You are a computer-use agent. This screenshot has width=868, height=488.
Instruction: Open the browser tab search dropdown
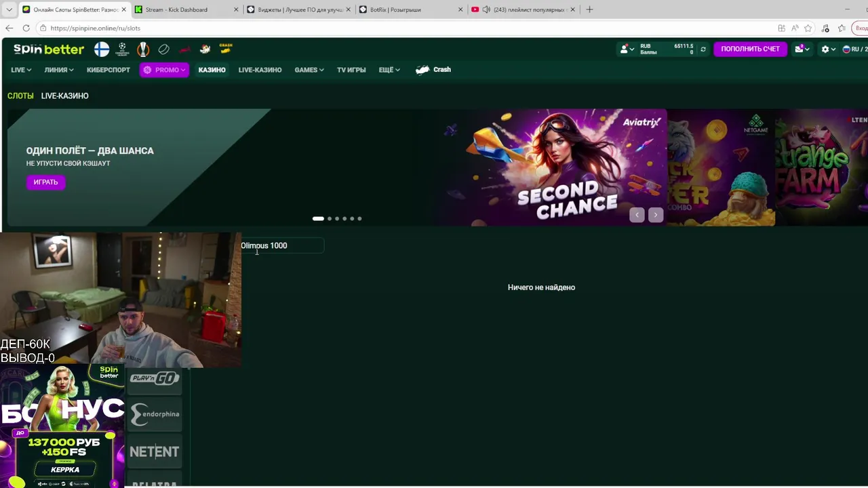(9, 9)
